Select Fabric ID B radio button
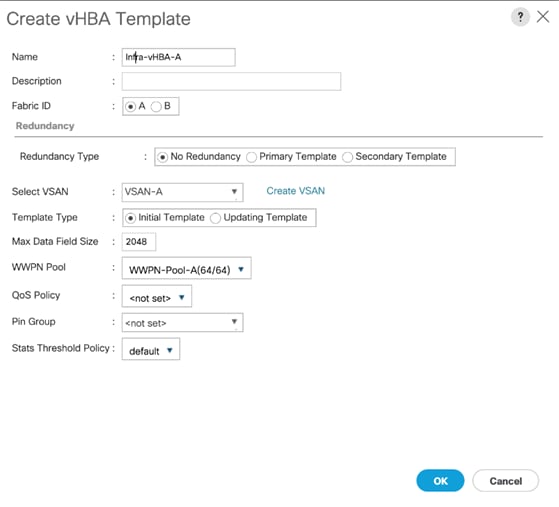559x507 pixels. [x=156, y=106]
